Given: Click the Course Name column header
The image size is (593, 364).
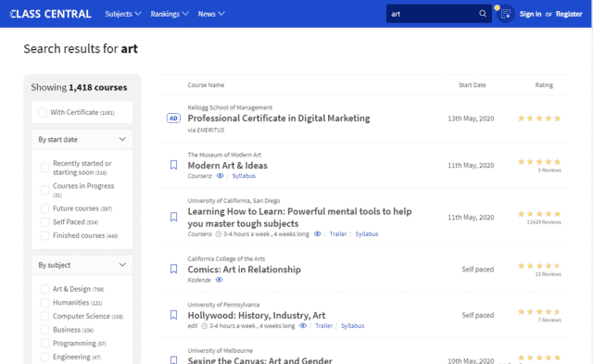Looking at the screenshot, I should coord(206,85).
